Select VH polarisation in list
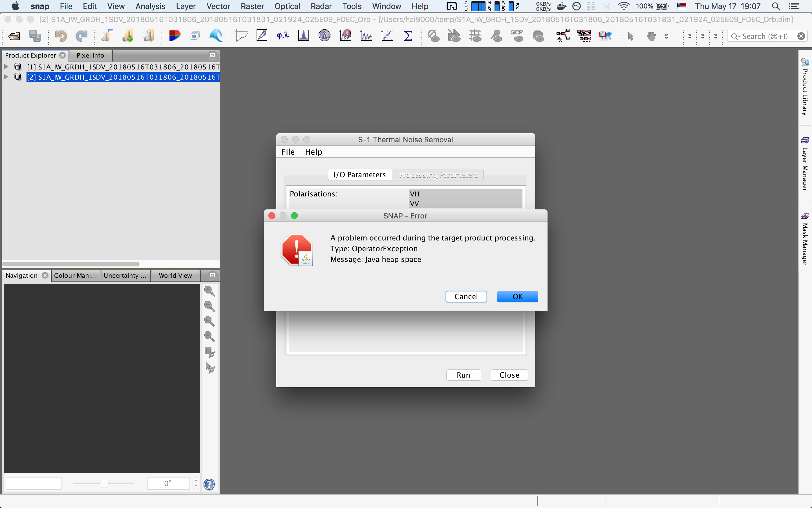The width and height of the screenshot is (812, 508). [465, 194]
